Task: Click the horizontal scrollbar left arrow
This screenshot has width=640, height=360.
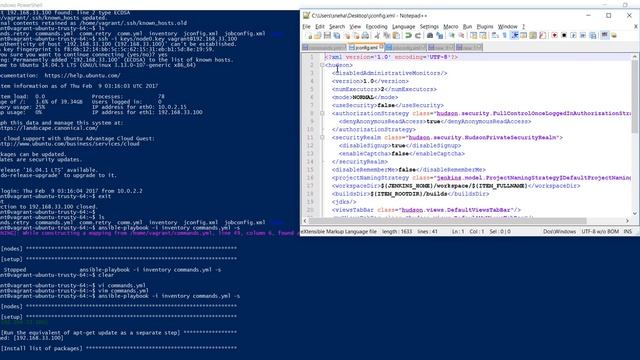Action: tap(305, 221)
